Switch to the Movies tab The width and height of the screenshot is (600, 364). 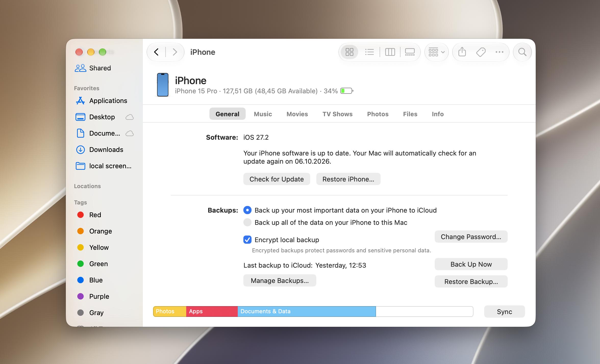point(297,114)
